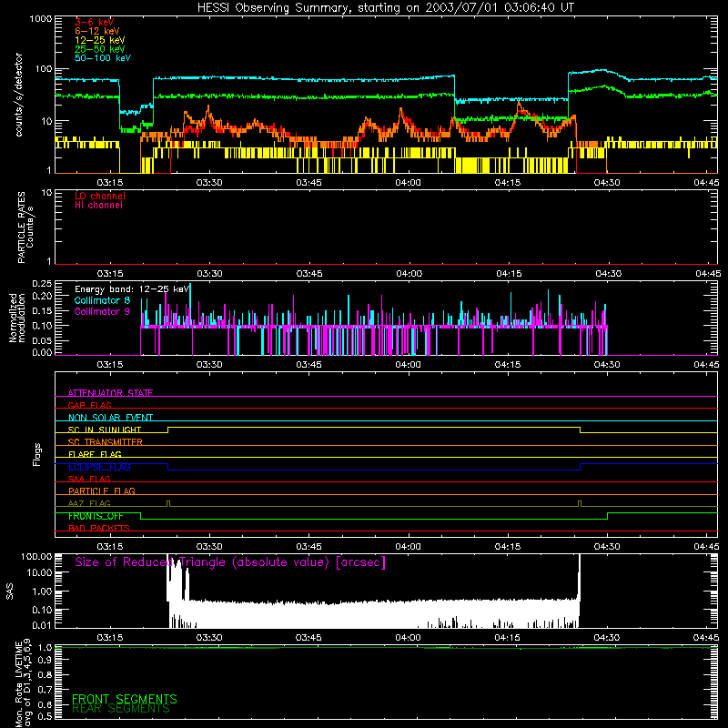Click the 1000 value on the counts axis

(x=40, y=19)
